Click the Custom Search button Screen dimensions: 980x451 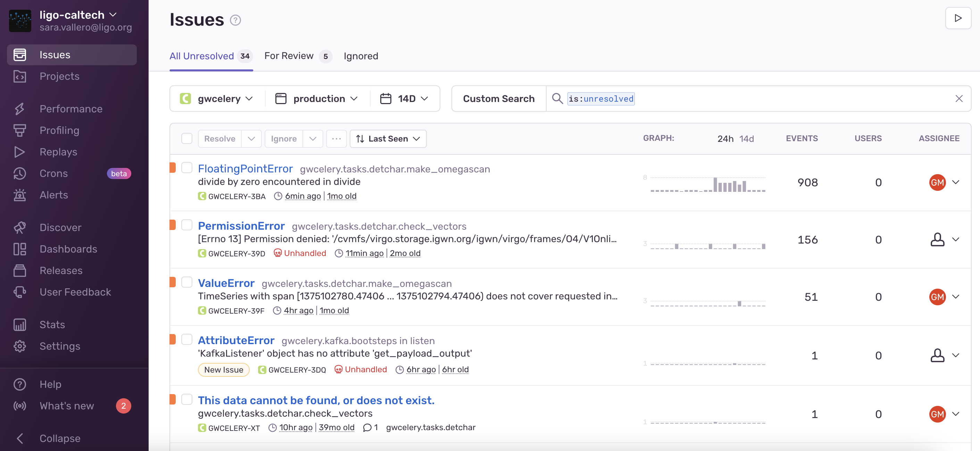tap(498, 99)
